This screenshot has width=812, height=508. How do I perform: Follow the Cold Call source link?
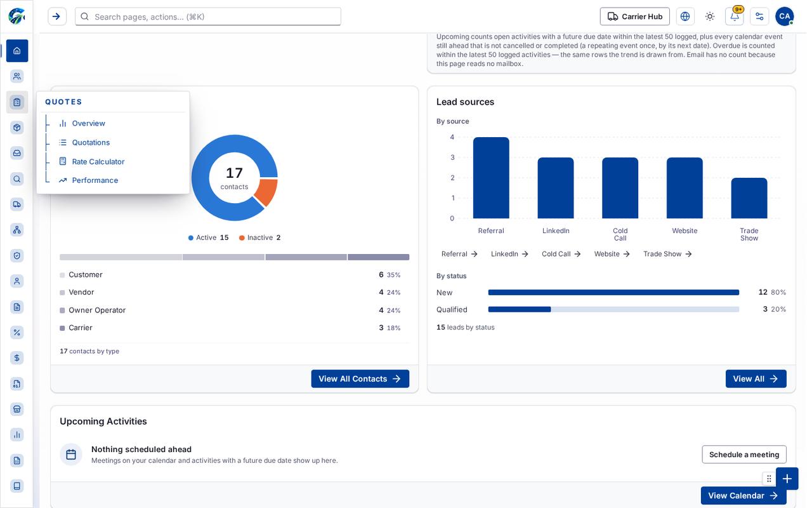[561, 254]
